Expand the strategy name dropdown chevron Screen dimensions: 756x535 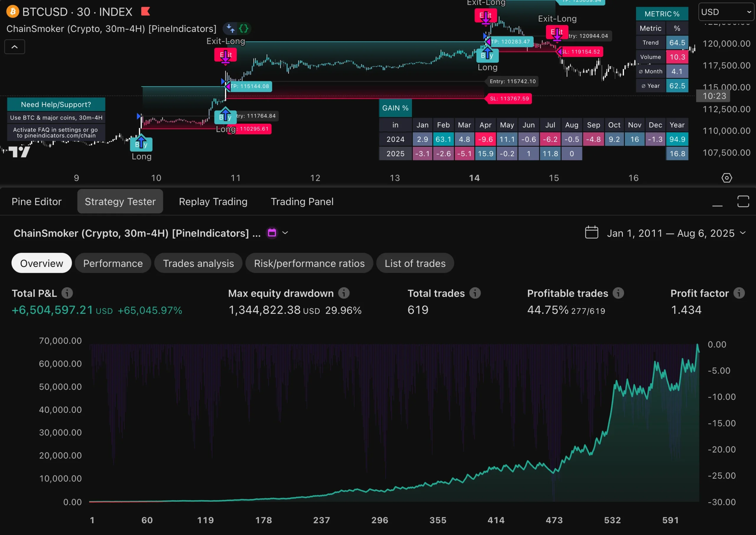[285, 233]
